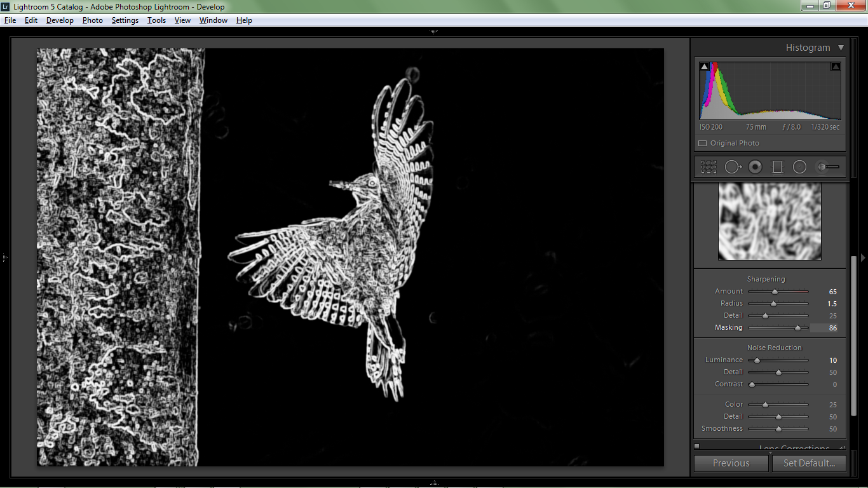Click the Contrast value 0
Image resolution: width=868 pixels, height=488 pixels.
835,384
